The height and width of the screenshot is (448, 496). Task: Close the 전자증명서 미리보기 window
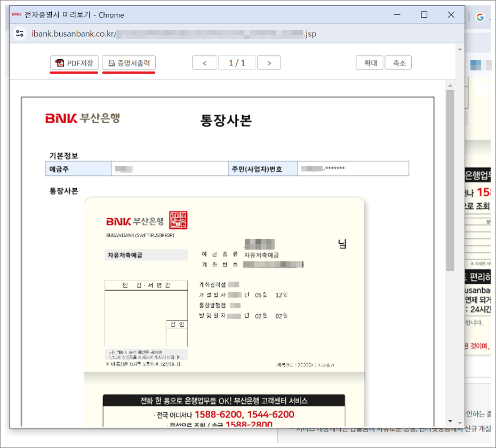click(451, 14)
